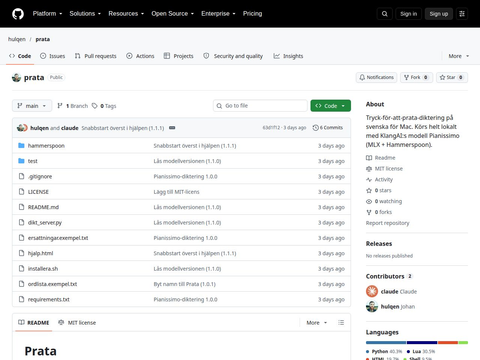
Task: Click the file icon for hjalp.html
Action: tap(21, 253)
